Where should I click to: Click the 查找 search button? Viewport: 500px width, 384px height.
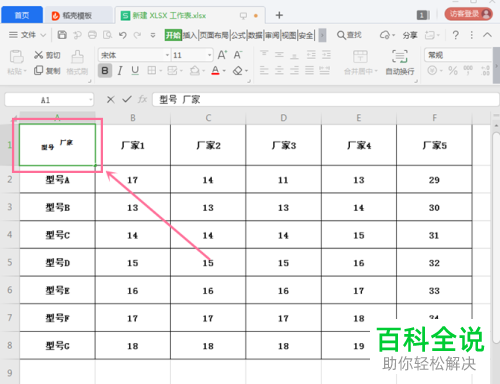pyautogui.click(x=349, y=35)
